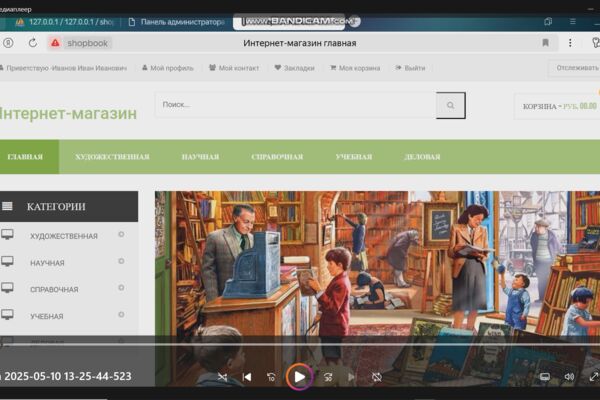Open the Yandex home icon in address bar
This screenshot has height=400, width=600.
[x=8, y=43]
